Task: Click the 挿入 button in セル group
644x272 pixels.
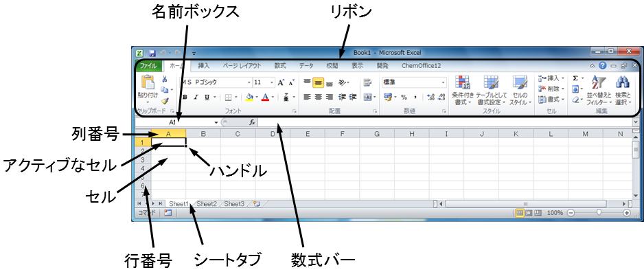Action: click(551, 78)
